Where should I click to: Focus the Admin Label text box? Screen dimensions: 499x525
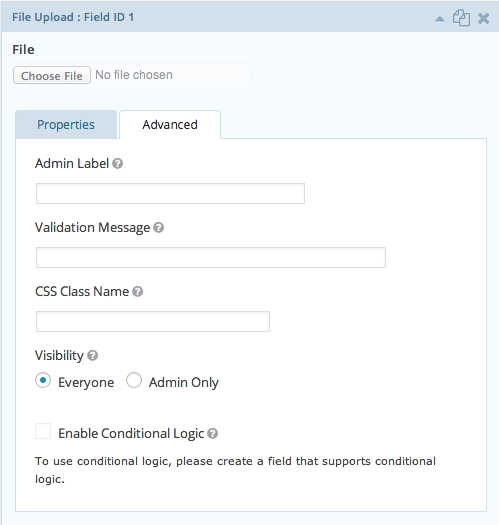coord(170,194)
